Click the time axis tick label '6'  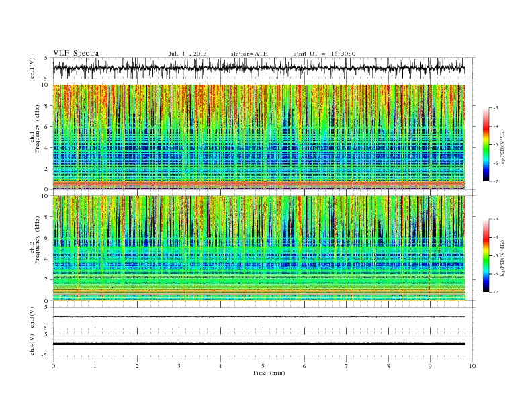click(x=304, y=366)
